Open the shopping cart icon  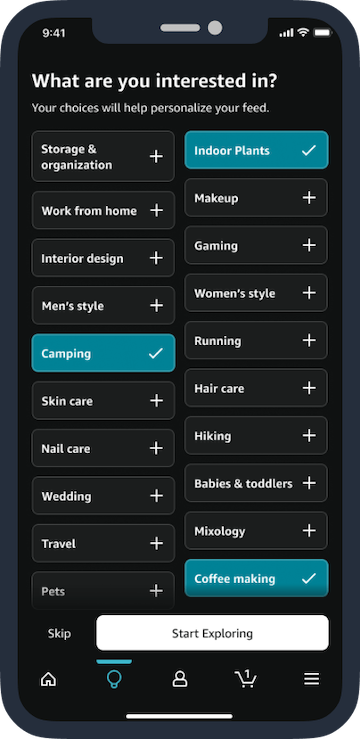[x=245, y=679]
